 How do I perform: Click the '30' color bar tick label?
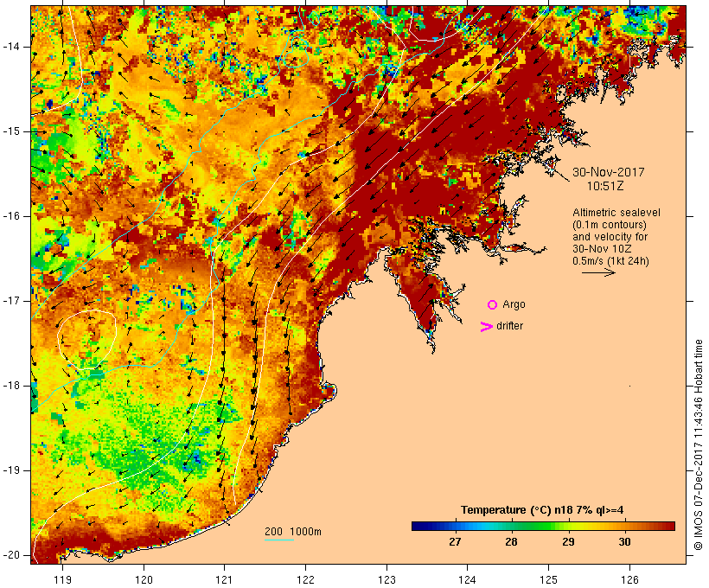[624, 542]
